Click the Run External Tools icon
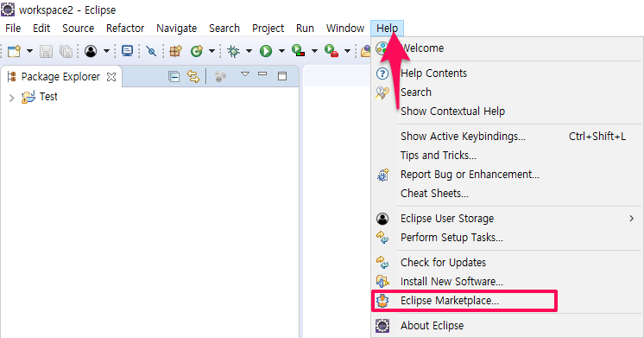Image resolution: width=644 pixels, height=338 pixels. coord(331,51)
